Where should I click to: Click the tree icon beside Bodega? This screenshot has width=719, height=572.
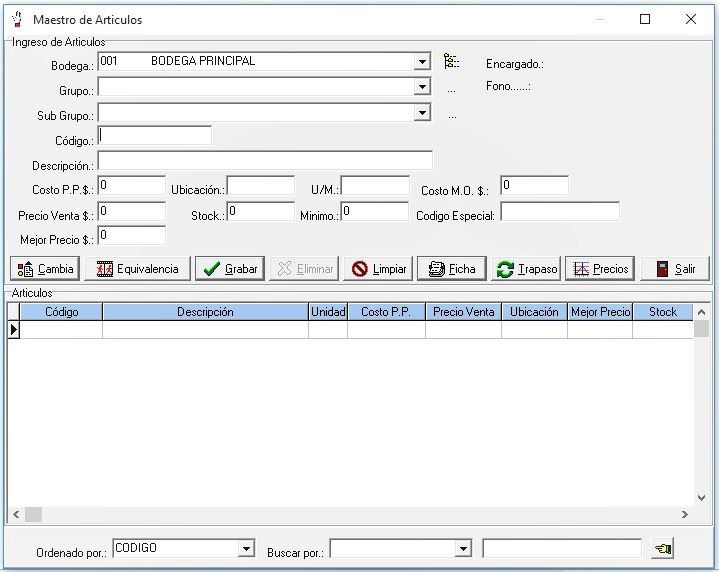click(451, 62)
